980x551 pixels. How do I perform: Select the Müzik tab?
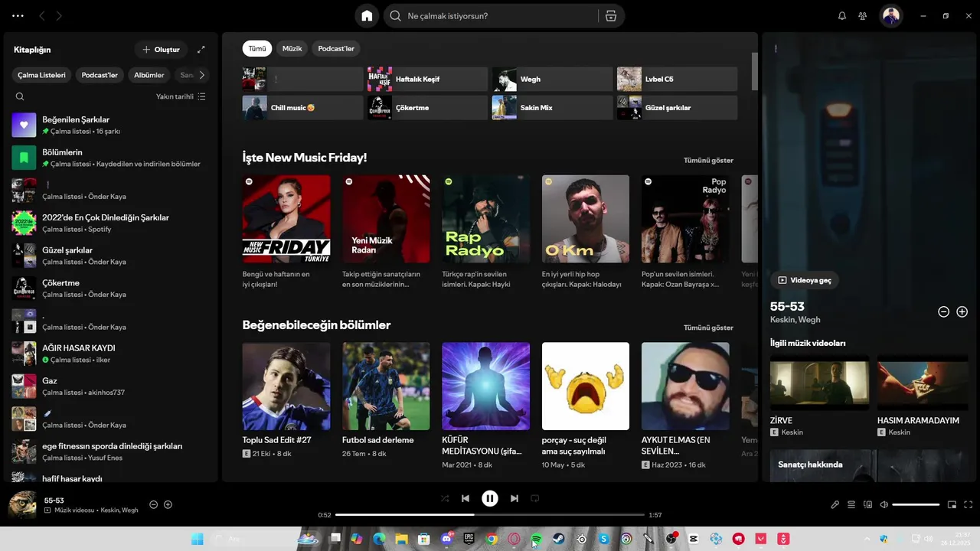292,48
